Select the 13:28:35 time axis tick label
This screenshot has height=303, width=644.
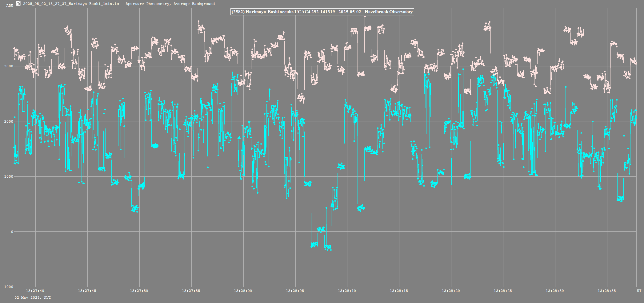[x=607, y=291]
